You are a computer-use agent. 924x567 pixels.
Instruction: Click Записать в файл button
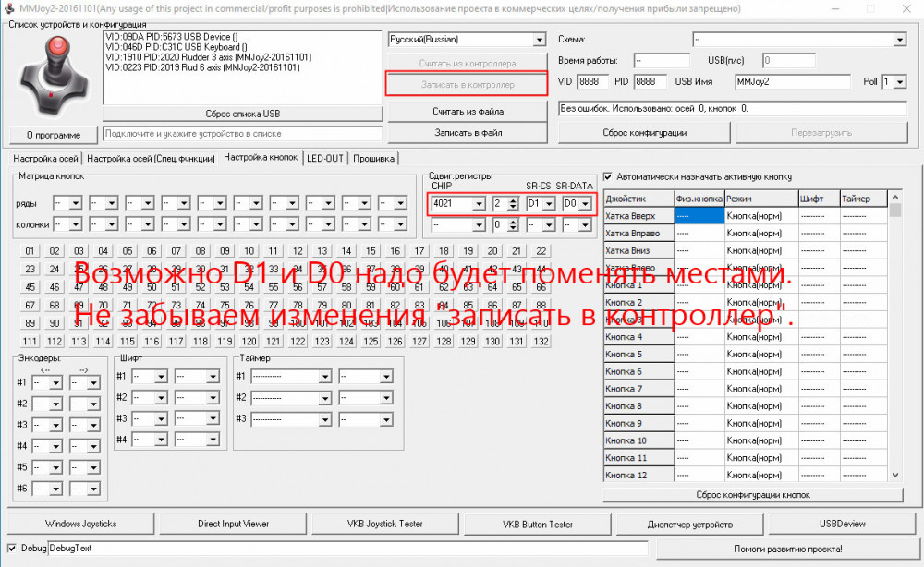468,133
